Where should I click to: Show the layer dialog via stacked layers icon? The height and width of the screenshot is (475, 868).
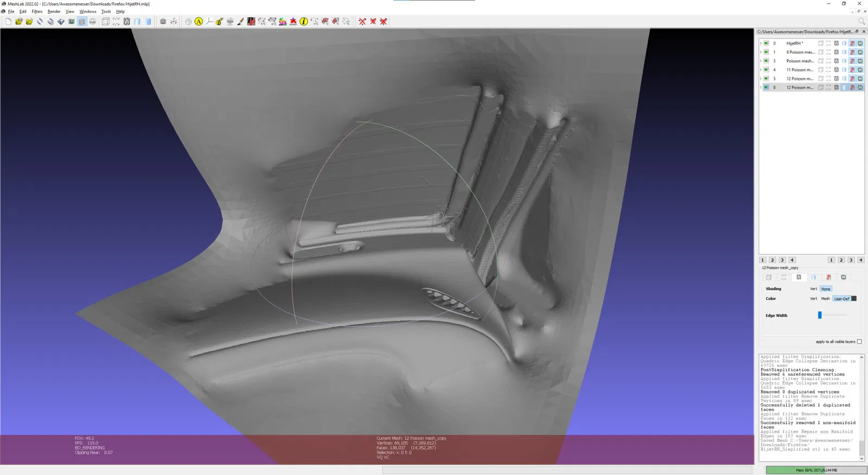tap(82, 22)
